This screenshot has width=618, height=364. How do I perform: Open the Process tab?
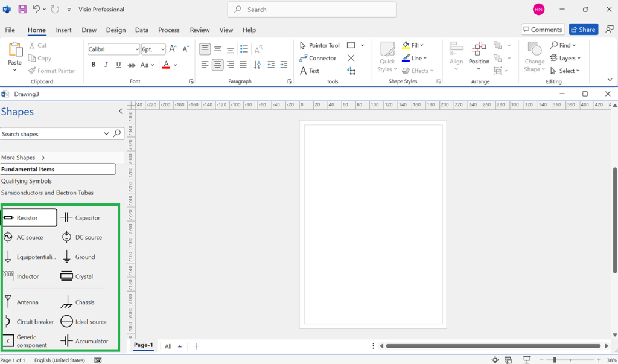click(169, 30)
